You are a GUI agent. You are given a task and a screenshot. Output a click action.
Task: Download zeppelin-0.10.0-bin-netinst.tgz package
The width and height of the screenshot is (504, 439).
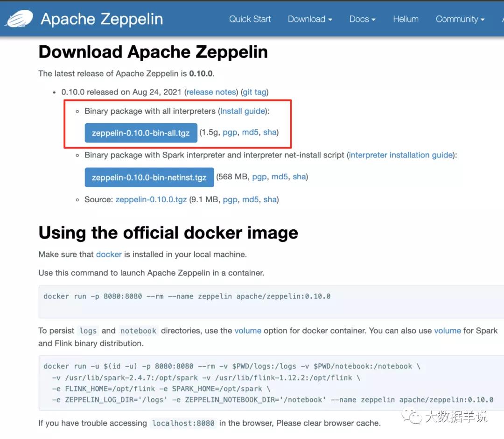coord(149,177)
